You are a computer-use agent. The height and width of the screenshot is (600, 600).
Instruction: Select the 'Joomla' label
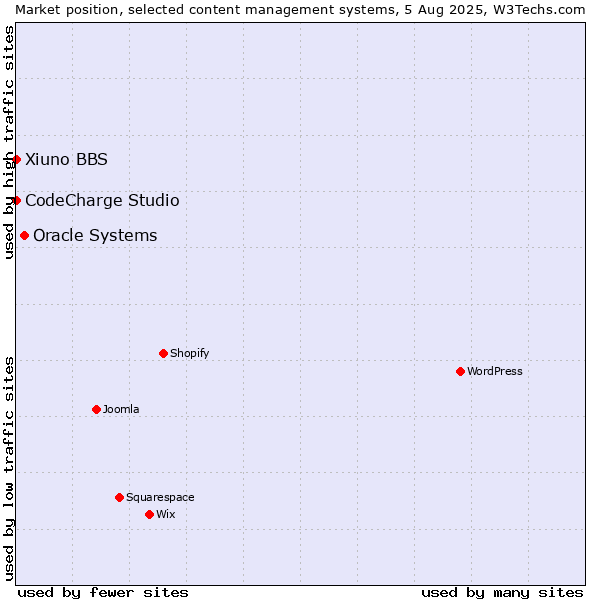(121, 409)
